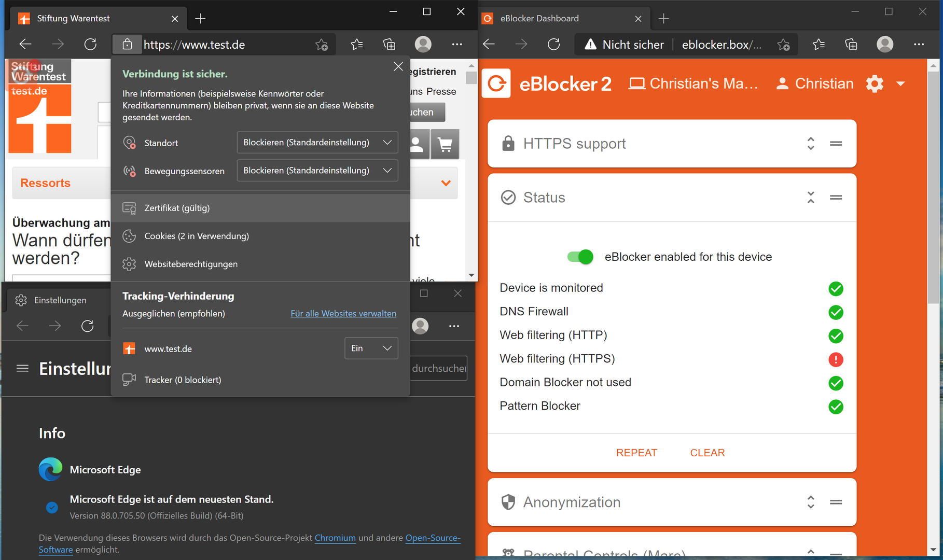Open three-dot menu in Einstellungen window
The image size is (943, 560).
point(454,326)
